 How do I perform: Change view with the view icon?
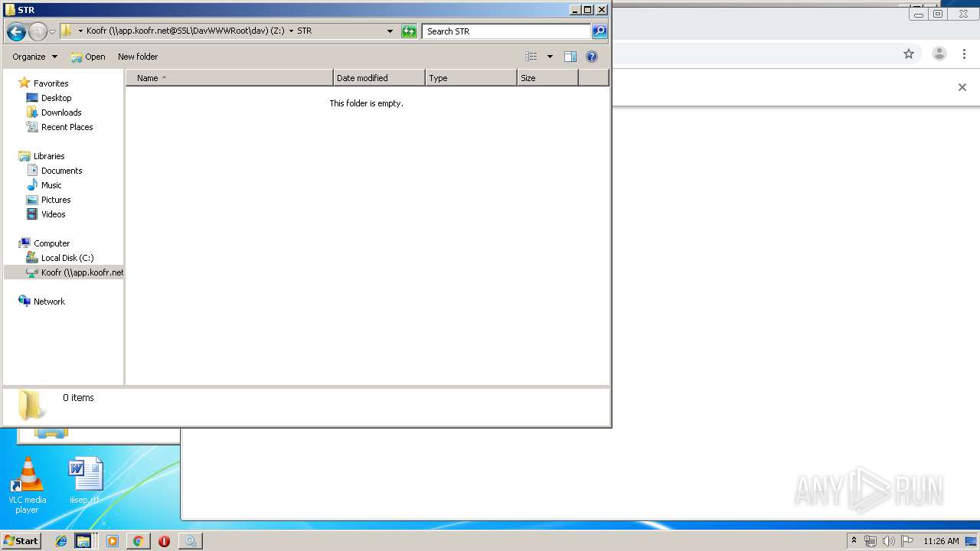pos(531,57)
